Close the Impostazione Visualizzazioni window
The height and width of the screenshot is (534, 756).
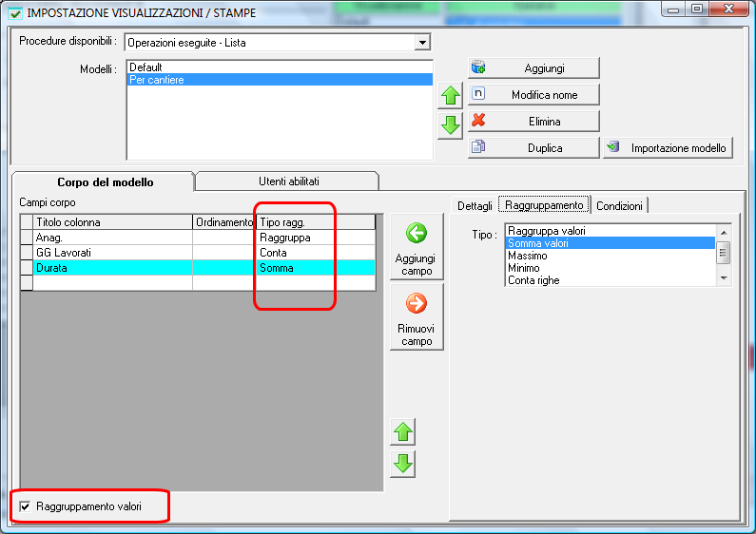[729, 10]
